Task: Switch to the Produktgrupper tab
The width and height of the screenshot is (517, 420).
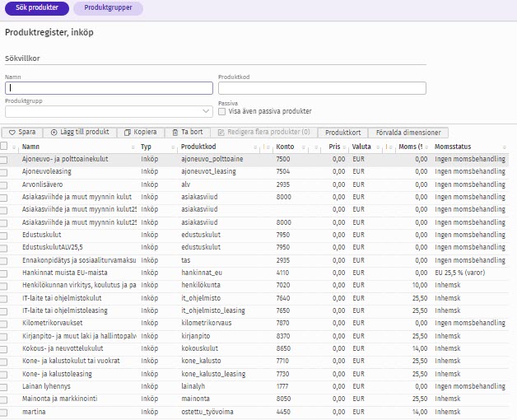Action: click(x=108, y=8)
